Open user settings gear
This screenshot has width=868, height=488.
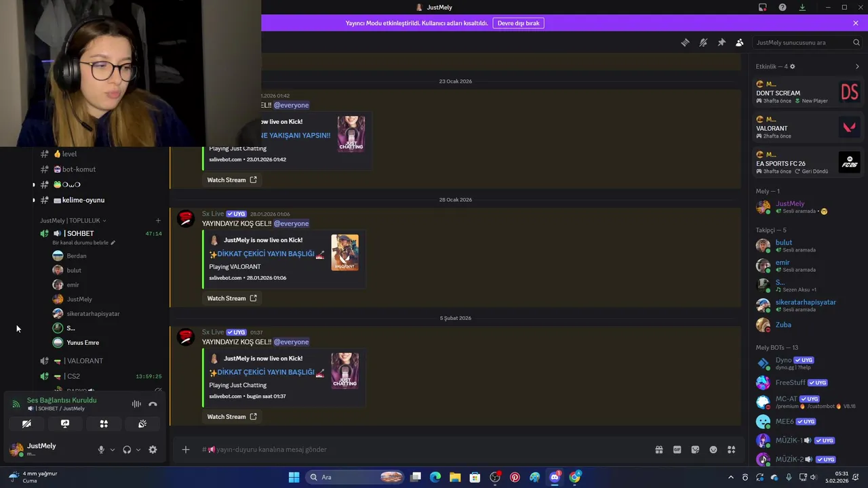pos(153,449)
